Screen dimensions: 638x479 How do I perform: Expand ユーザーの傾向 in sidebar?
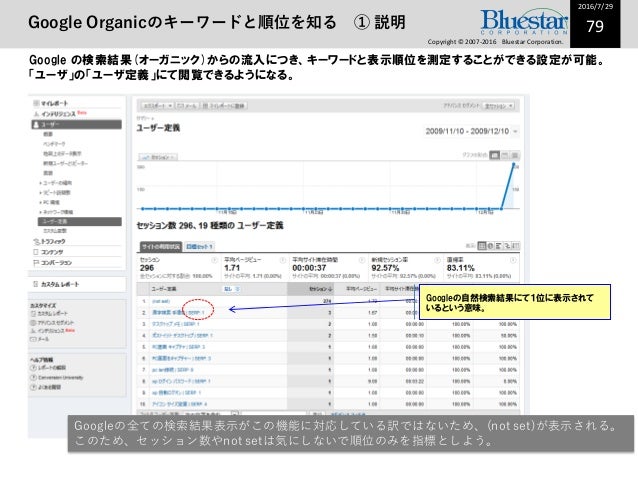[57, 183]
